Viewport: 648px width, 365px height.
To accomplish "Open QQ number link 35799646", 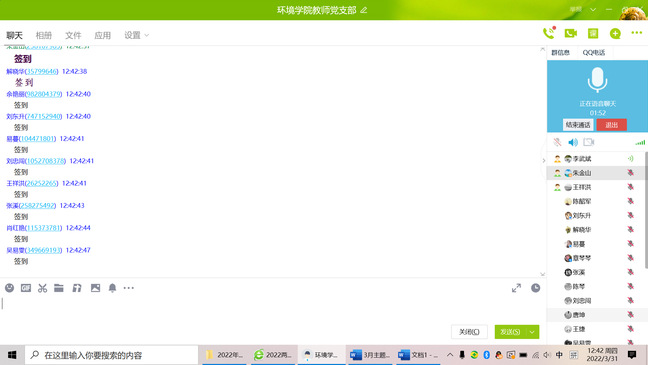I will click(x=42, y=72).
